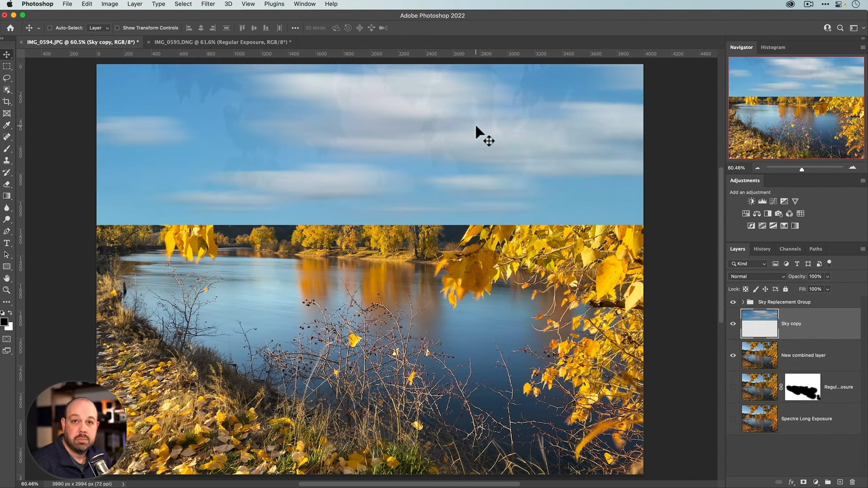This screenshot has height=488, width=868.
Task: Select the Type tool
Action: (x=8, y=243)
